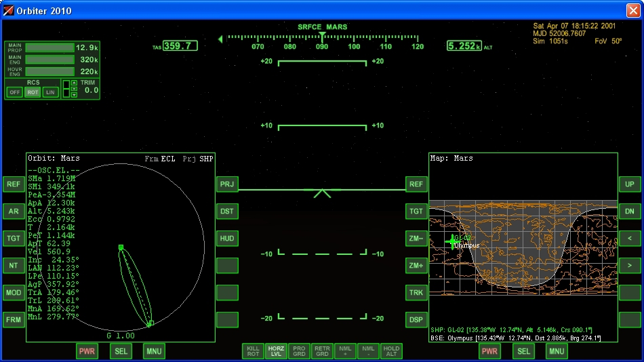Enable the HOLD ALT autopilot

click(x=391, y=351)
